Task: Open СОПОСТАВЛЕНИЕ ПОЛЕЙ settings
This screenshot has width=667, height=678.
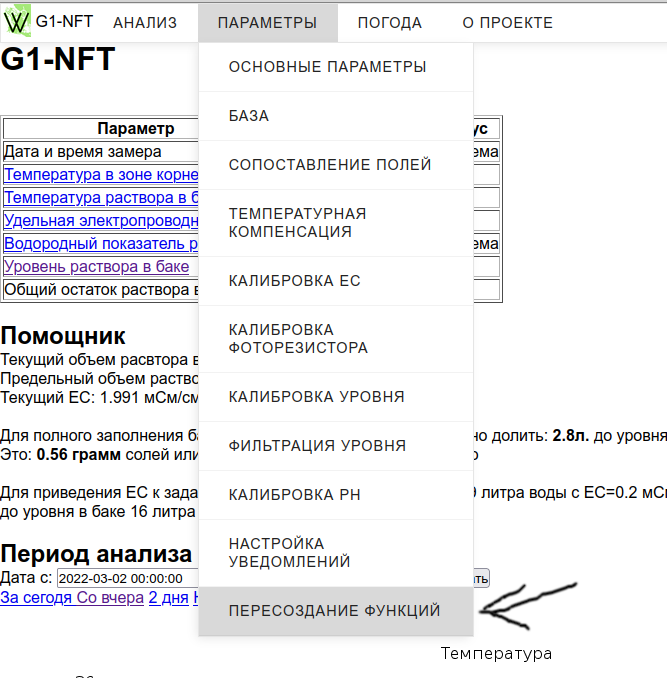Action: [329, 165]
